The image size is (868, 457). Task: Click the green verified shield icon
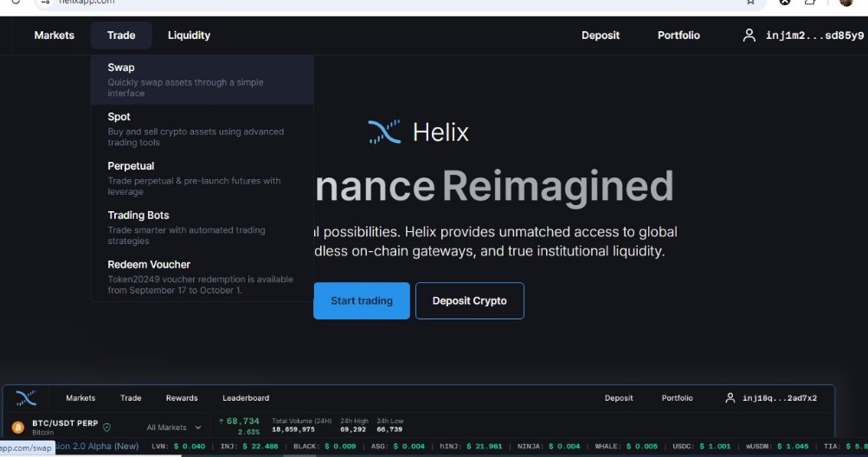point(106,427)
